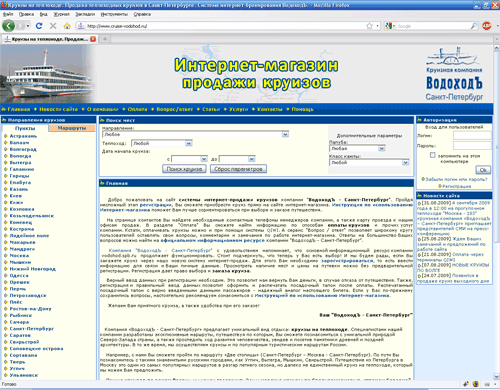Open the recent pages history dropdown arrow
This screenshot has height=390, width=500.
pyautogui.click(x=28, y=26)
